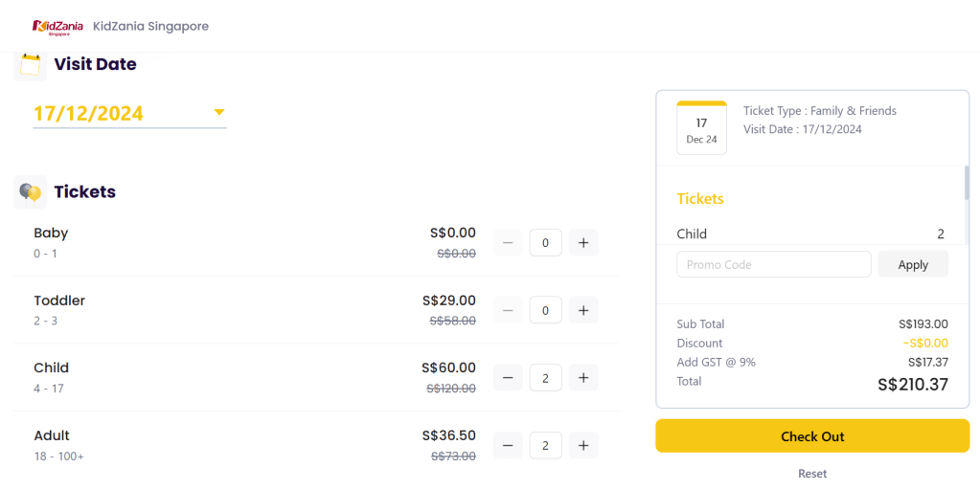The height and width of the screenshot is (490, 980).
Task: Reset the ticket selection
Action: pos(812,474)
